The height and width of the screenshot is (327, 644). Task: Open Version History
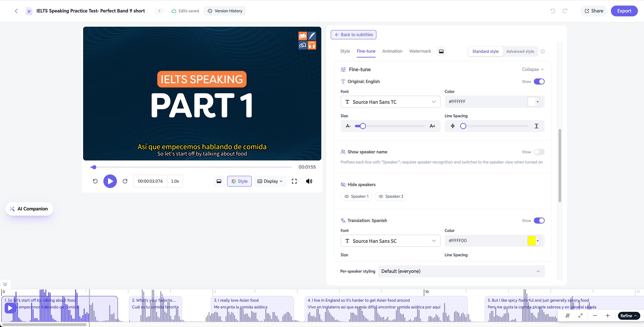225,11
